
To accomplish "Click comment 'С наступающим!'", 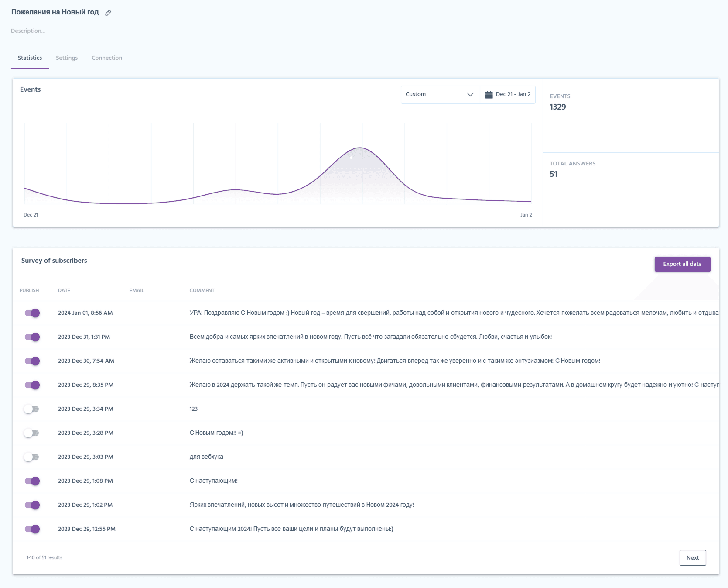I will (214, 481).
